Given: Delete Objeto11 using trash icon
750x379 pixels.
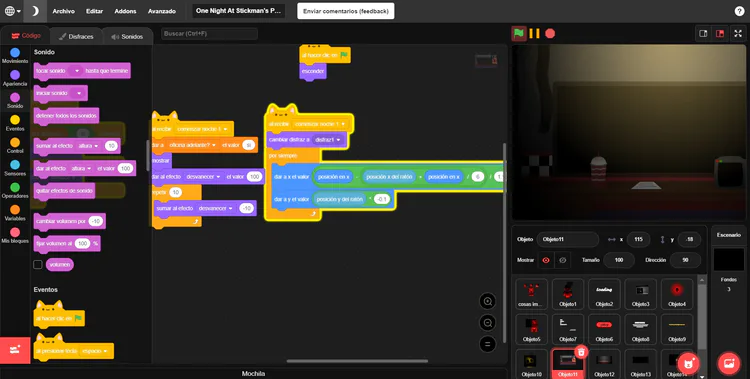Looking at the screenshot, I should pos(581,352).
